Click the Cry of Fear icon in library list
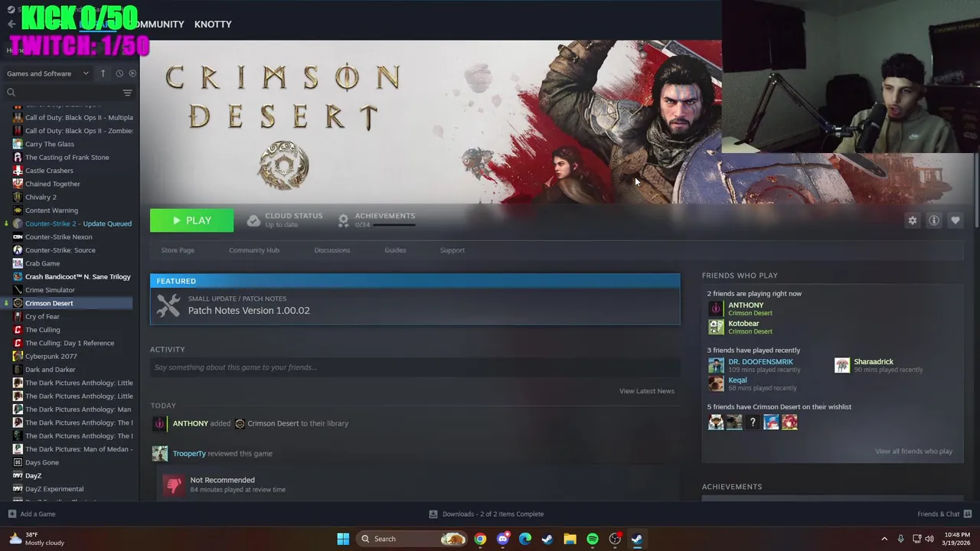Image resolution: width=980 pixels, height=551 pixels. point(18,317)
